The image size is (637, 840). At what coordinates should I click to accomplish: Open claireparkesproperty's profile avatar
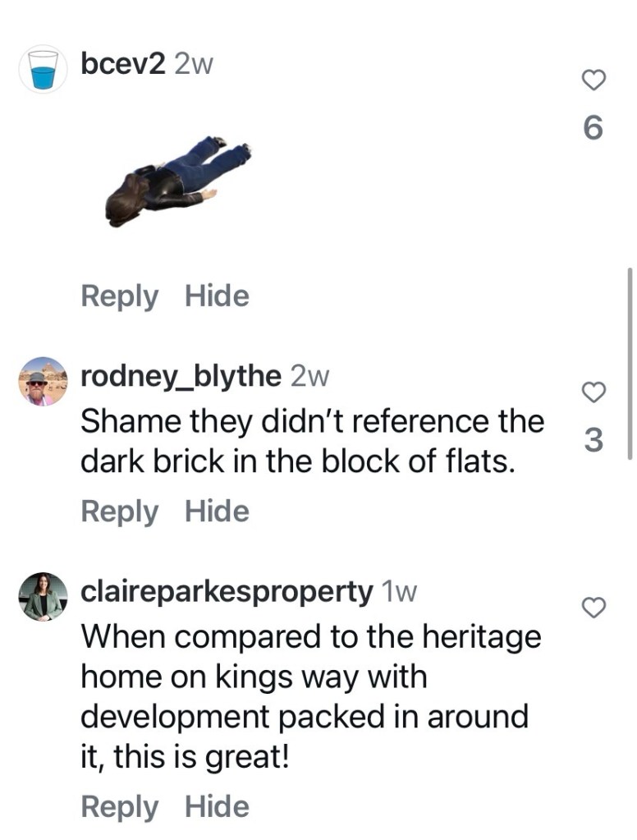click(x=43, y=596)
